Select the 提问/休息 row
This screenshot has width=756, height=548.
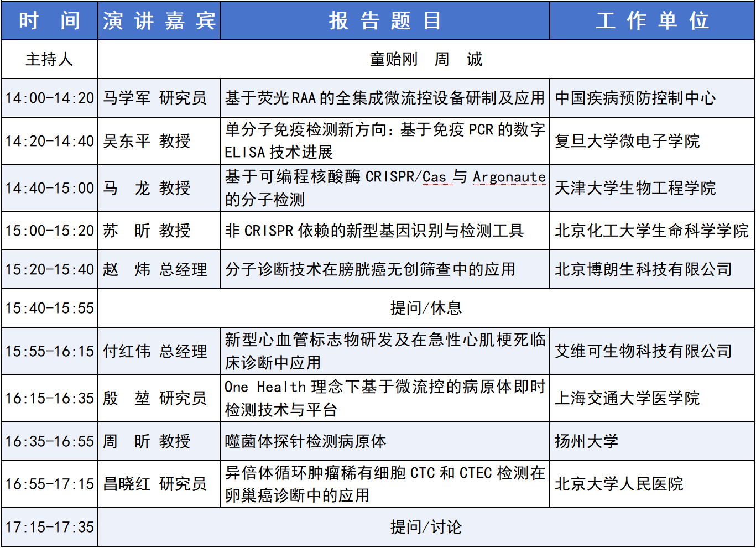click(x=426, y=308)
